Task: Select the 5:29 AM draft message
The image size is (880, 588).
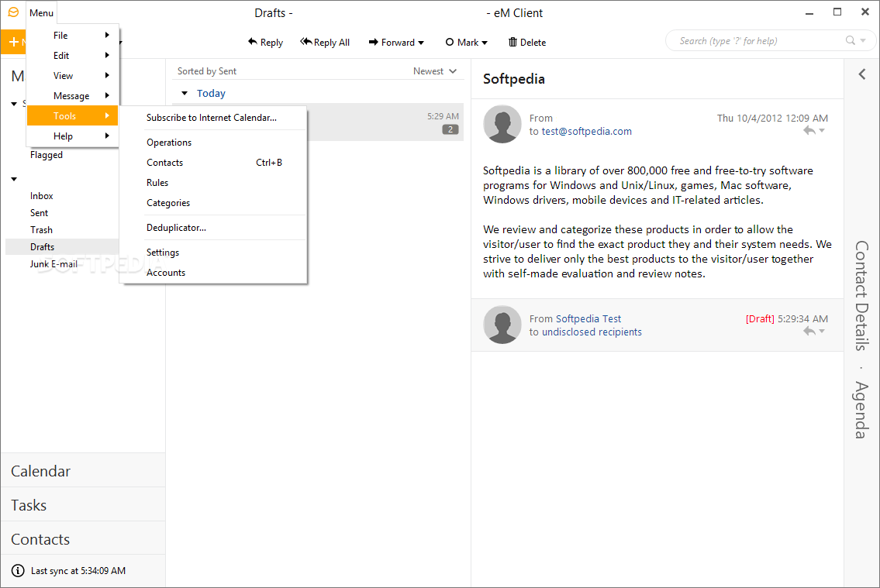Action: 318,122
